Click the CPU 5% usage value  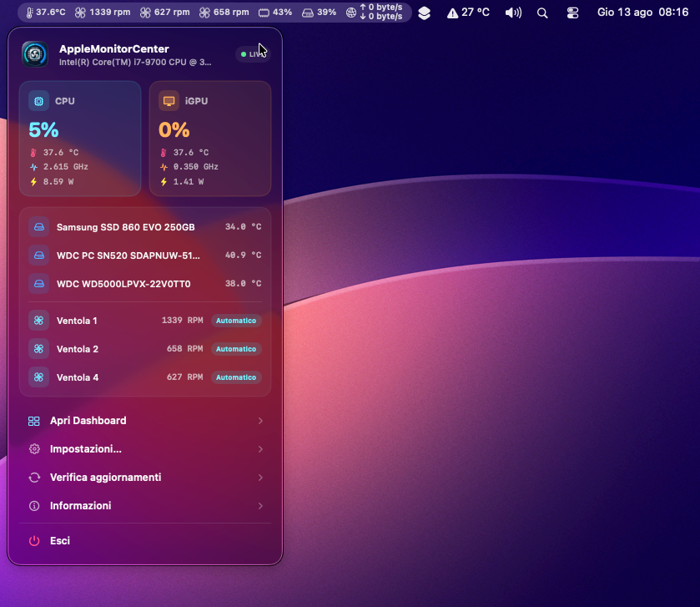(x=43, y=130)
